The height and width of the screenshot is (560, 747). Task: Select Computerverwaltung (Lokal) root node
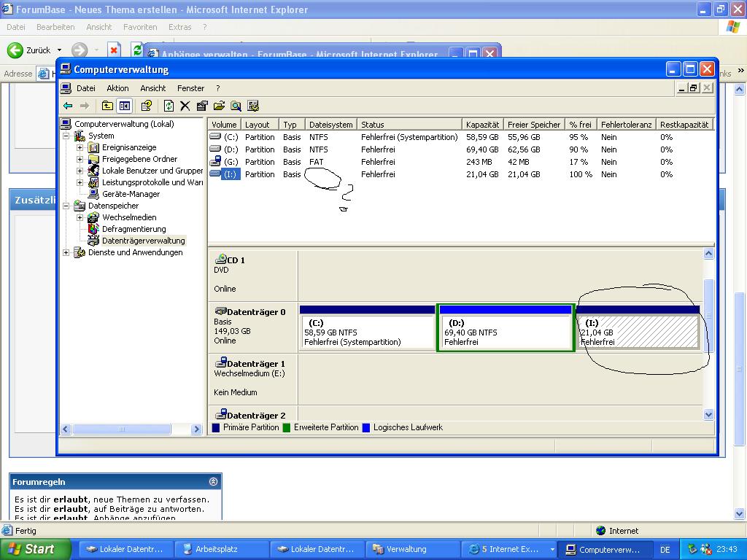pyautogui.click(x=124, y=124)
